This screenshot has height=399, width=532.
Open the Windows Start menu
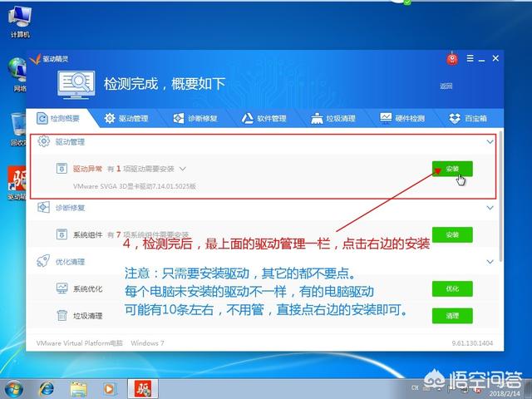pyautogui.click(x=13, y=389)
